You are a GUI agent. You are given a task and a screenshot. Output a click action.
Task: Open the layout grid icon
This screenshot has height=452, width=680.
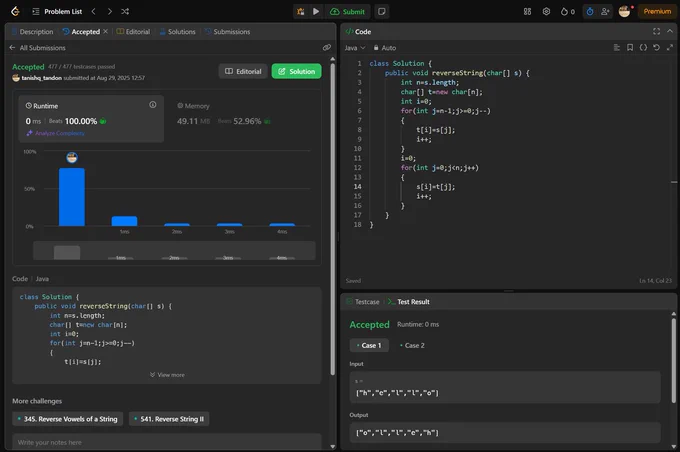click(x=527, y=12)
